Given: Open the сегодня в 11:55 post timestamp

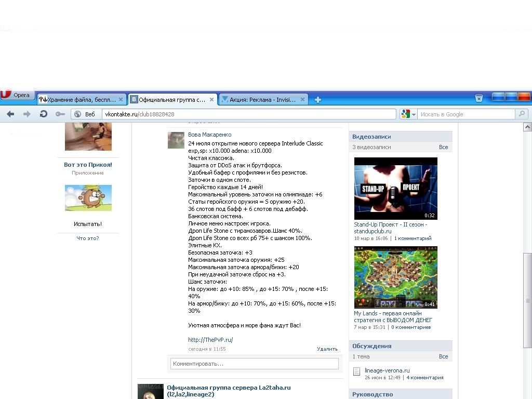Looking at the screenshot, I should pyautogui.click(x=207, y=349).
